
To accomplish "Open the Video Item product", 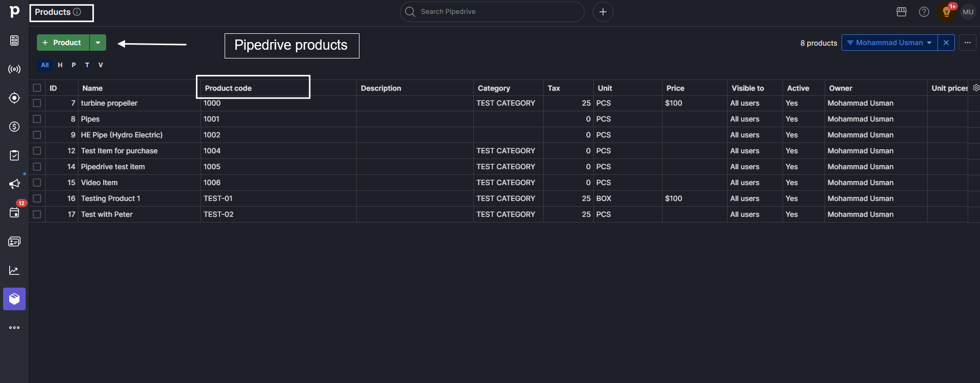I will coord(99,183).
